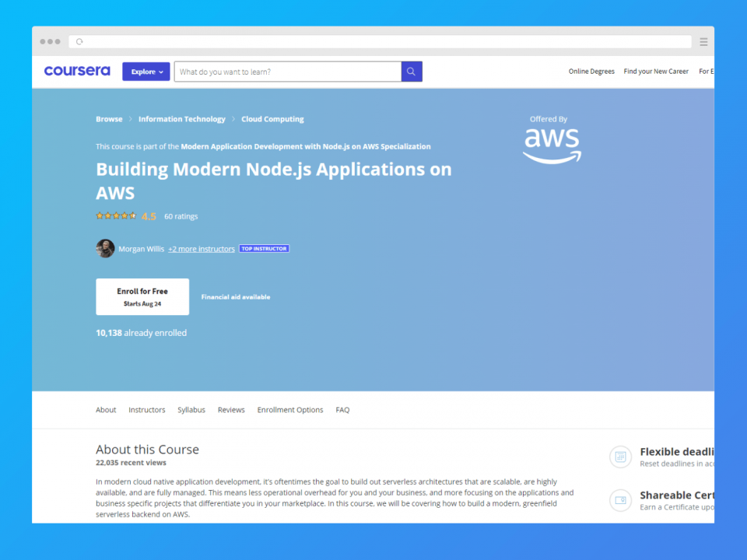Open Find your New Career link

[x=655, y=72]
